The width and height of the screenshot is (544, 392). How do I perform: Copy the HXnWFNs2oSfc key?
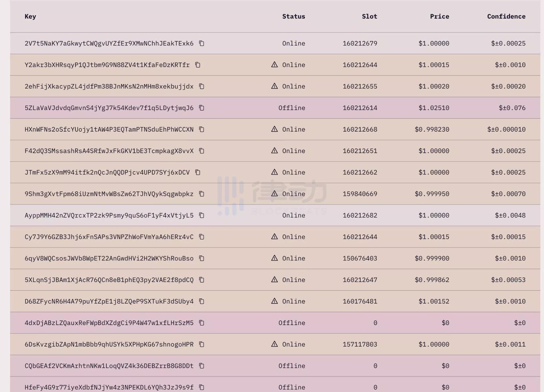coord(202,129)
